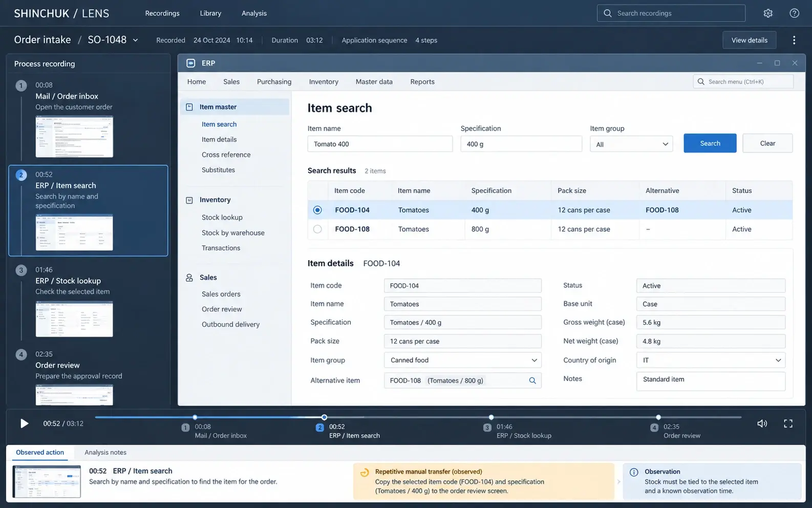Open Cross reference in the sidebar
The width and height of the screenshot is (812, 508).
tap(226, 155)
